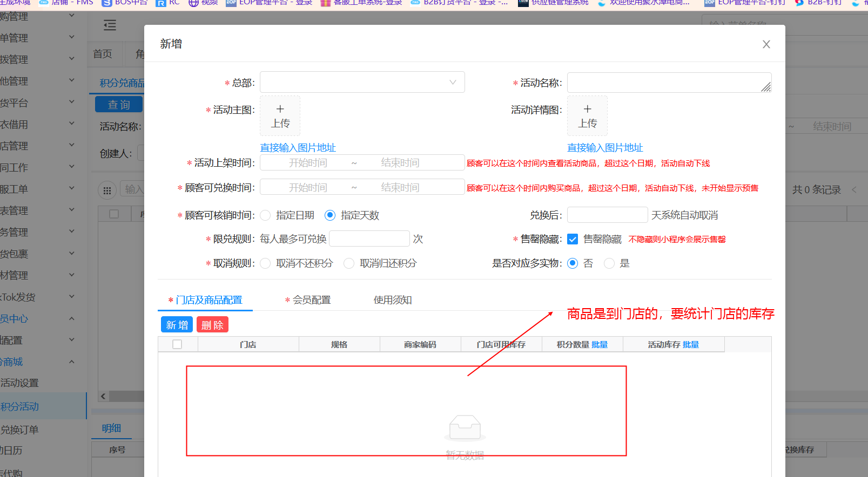Image resolution: width=868 pixels, height=477 pixels.
Task: Choose 是 for 是否对应多实物
Action: pyautogui.click(x=609, y=263)
